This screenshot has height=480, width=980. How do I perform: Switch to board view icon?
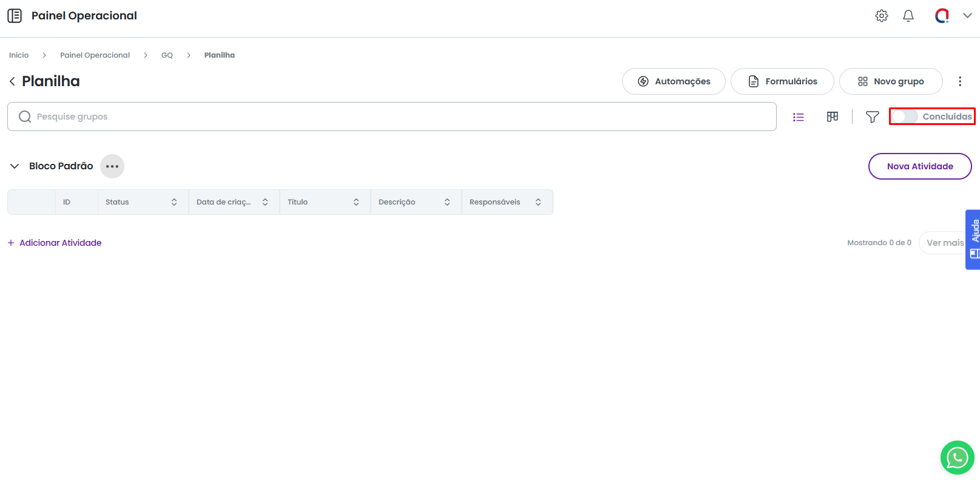pyautogui.click(x=832, y=117)
